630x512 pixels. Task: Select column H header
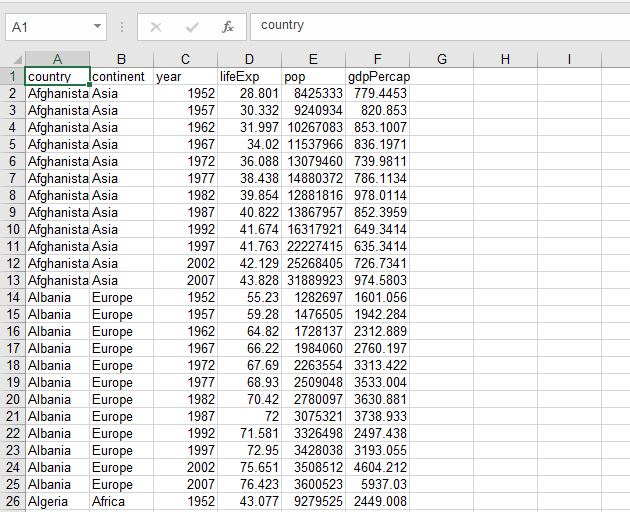tap(505, 59)
